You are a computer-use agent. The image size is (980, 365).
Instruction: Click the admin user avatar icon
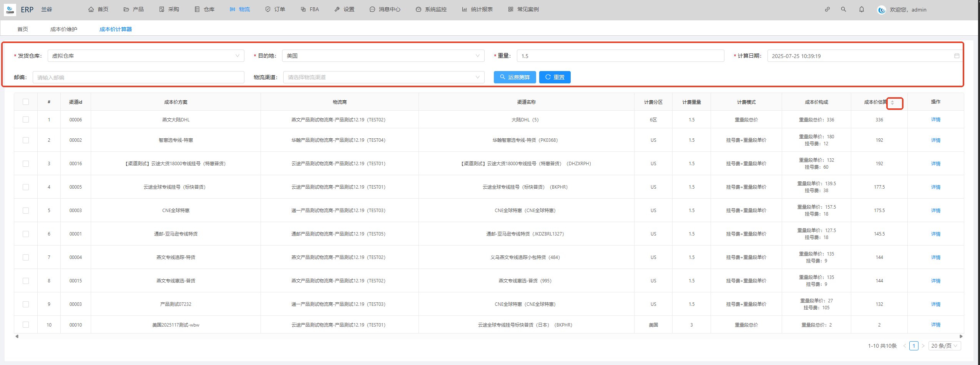tap(882, 10)
